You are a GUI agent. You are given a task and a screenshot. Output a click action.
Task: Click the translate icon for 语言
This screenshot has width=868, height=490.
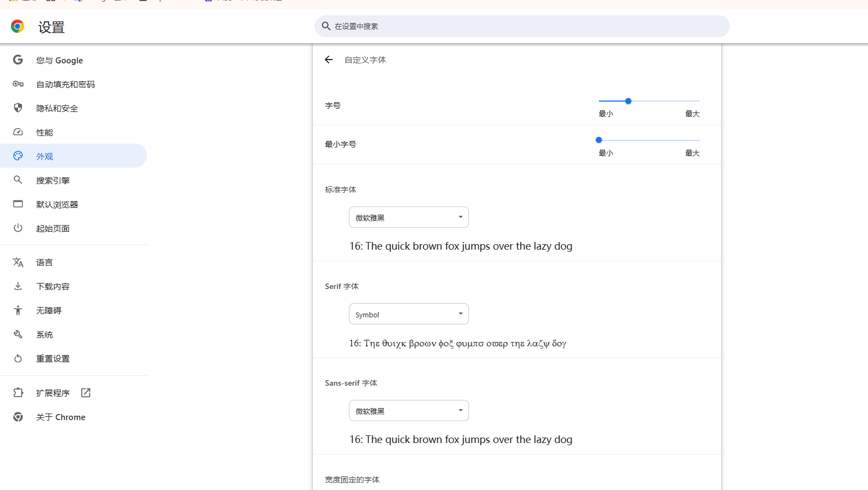(x=18, y=262)
